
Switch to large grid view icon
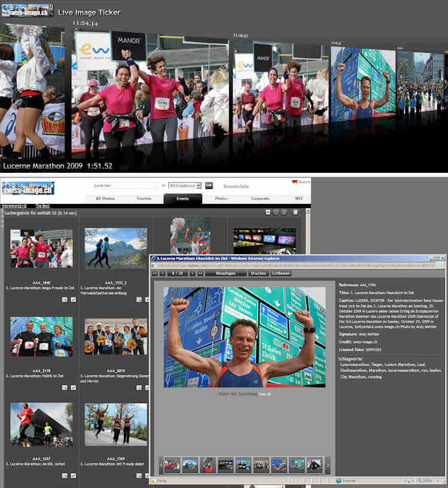pyautogui.click(x=268, y=212)
